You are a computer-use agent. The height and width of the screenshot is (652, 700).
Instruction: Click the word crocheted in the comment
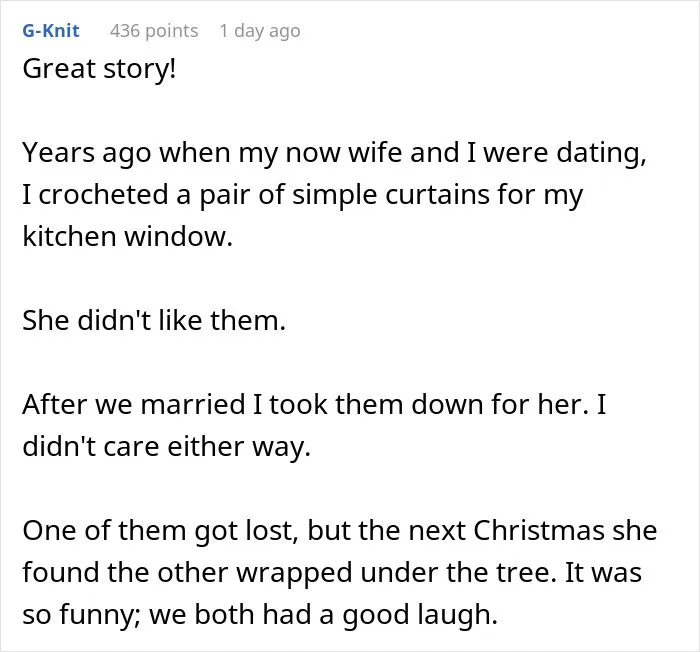click(x=104, y=195)
